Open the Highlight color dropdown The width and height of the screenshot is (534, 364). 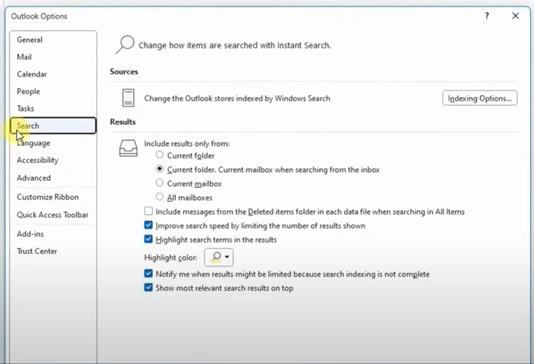click(219, 257)
